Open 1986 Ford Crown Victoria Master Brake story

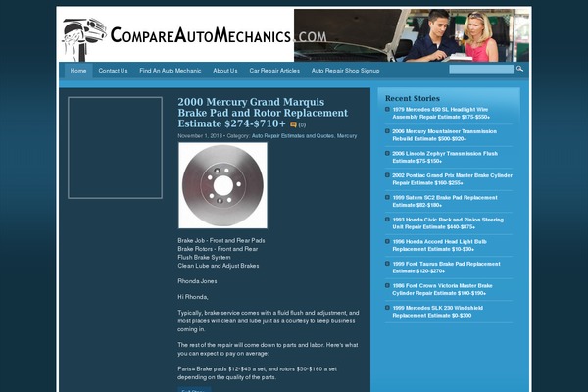[443, 289]
